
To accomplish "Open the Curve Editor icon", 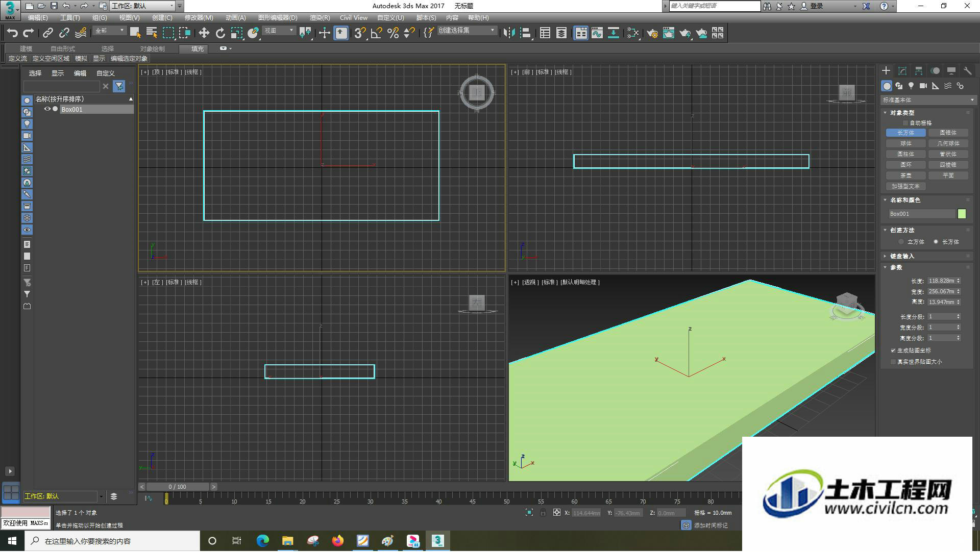I will click(x=597, y=33).
